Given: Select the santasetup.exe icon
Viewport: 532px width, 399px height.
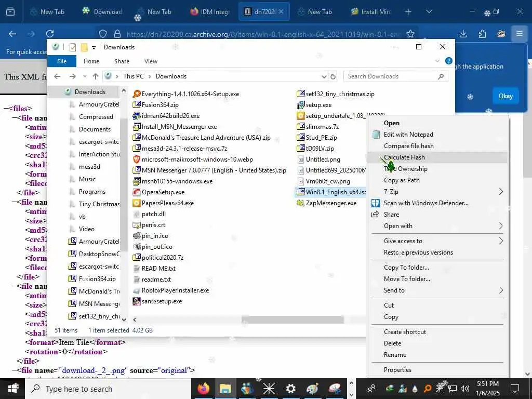Looking at the screenshot, I should click(x=137, y=301).
